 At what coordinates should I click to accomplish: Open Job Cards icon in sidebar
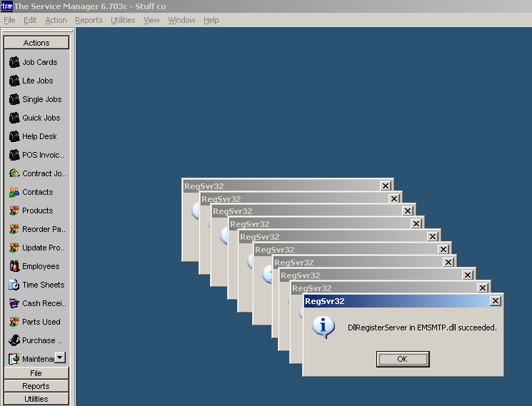click(14, 62)
